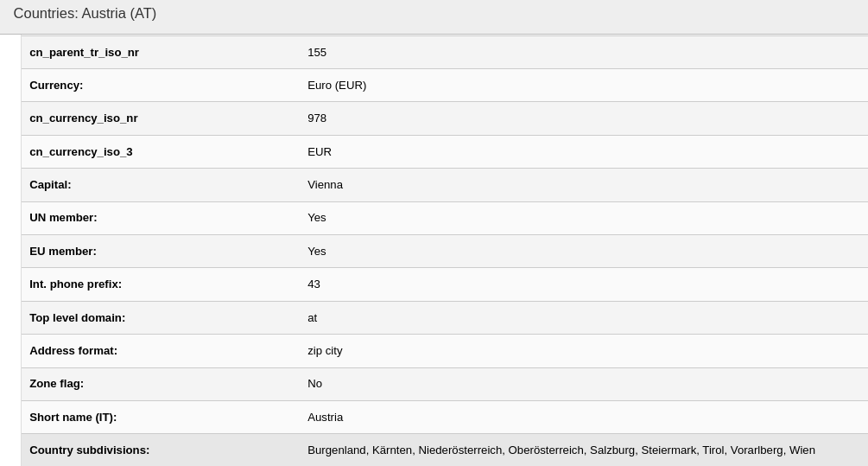Click the Zone flag No value

coord(314,384)
